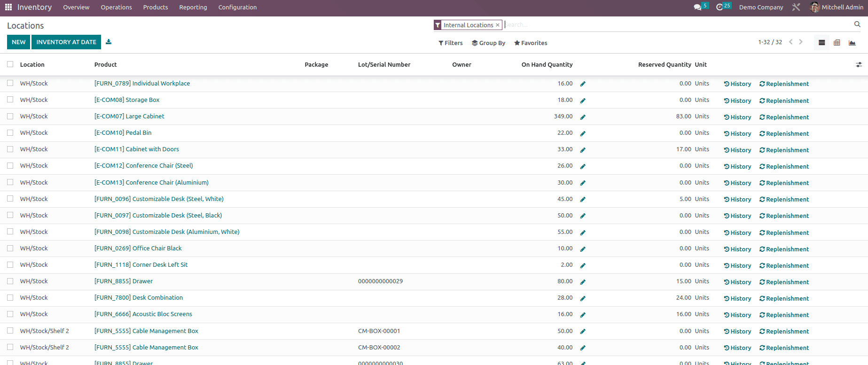Image resolution: width=868 pixels, height=365 pixels.
Task: Click the INVENTORY AT DATE button
Action: point(66,42)
